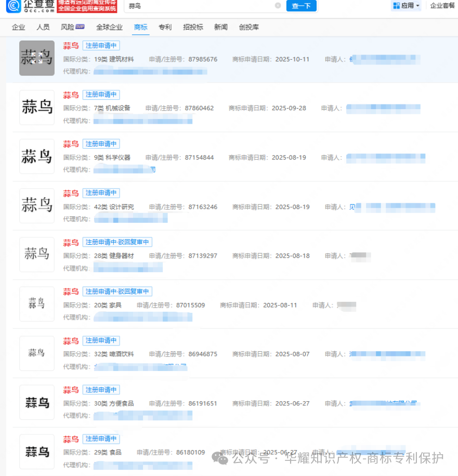Open the Qcc.com logo icon
458x476 pixels.
[x=14, y=6]
